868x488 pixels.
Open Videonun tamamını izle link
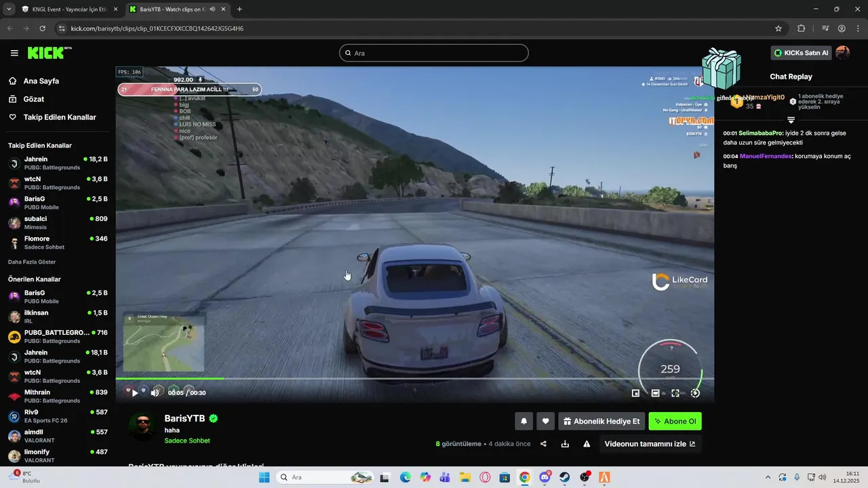pyautogui.click(x=650, y=444)
